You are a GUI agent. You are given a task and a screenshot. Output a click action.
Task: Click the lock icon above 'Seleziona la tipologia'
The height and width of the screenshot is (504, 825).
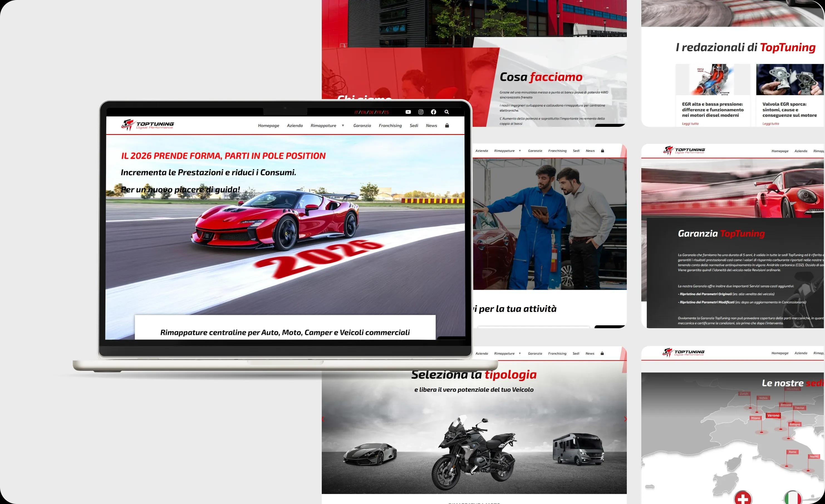[602, 354]
